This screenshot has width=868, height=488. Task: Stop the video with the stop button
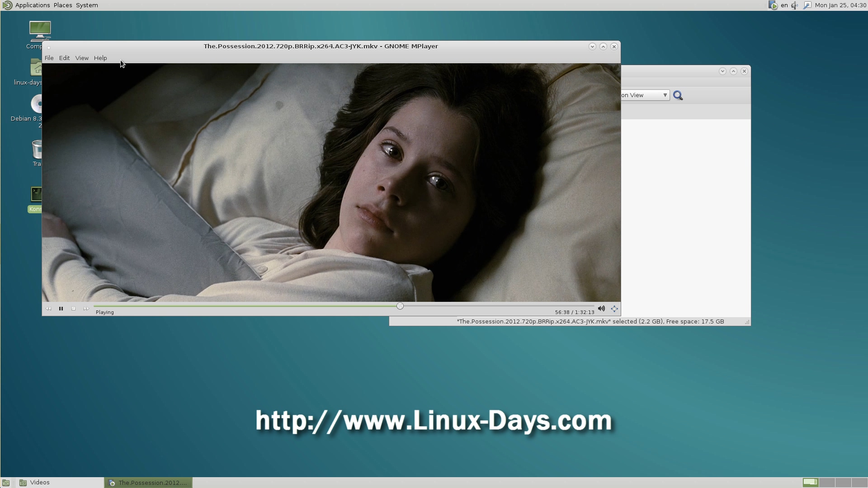(x=73, y=309)
